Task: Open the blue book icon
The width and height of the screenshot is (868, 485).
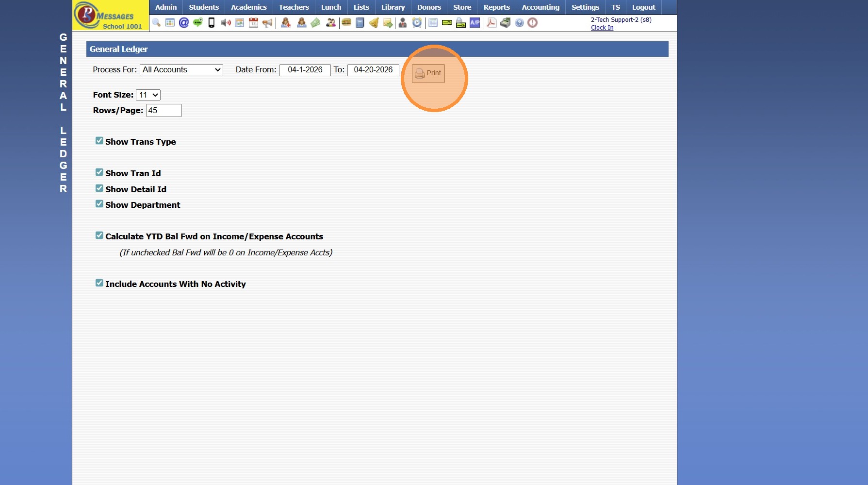Action: 360,23
